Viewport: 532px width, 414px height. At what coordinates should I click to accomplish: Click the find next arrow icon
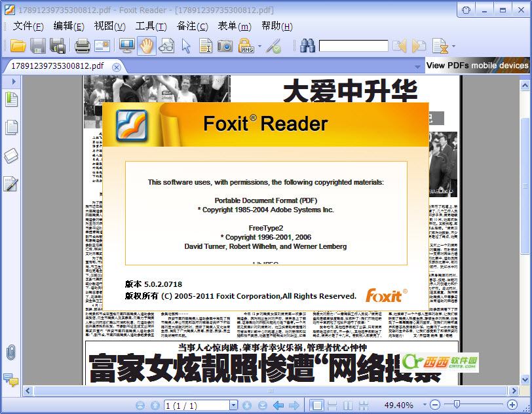pos(419,46)
